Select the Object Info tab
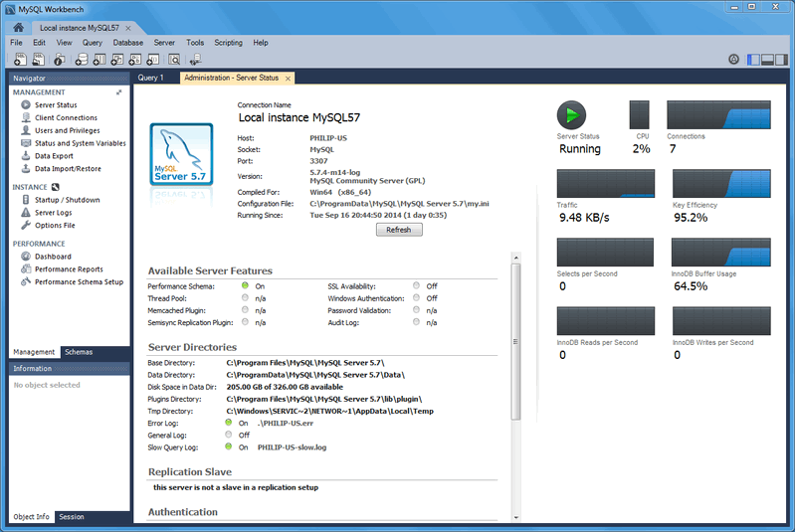This screenshot has height=532, width=795. (x=32, y=517)
